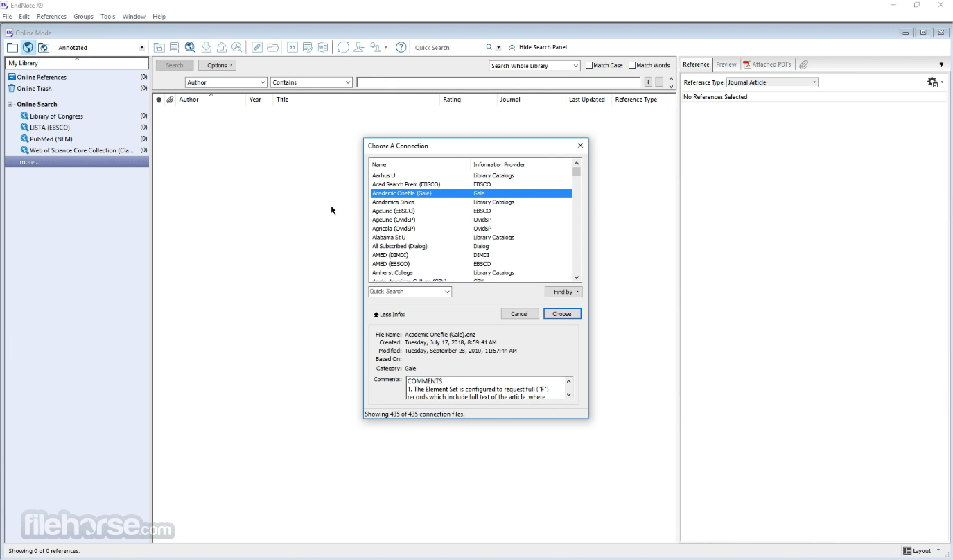Image resolution: width=953 pixels, height=560 pixels.
Task: Click the minus button to remove search row
Action: (x=659, y=82)
